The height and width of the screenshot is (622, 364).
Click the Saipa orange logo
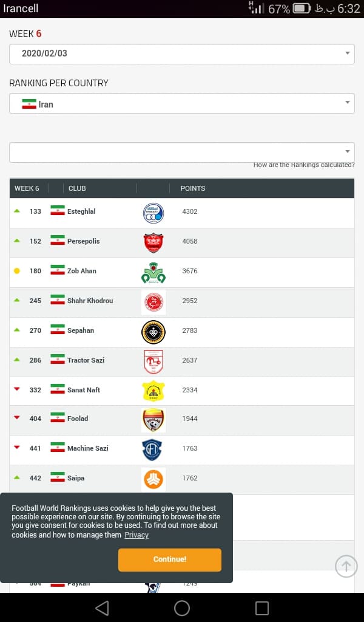pos(153,479)
